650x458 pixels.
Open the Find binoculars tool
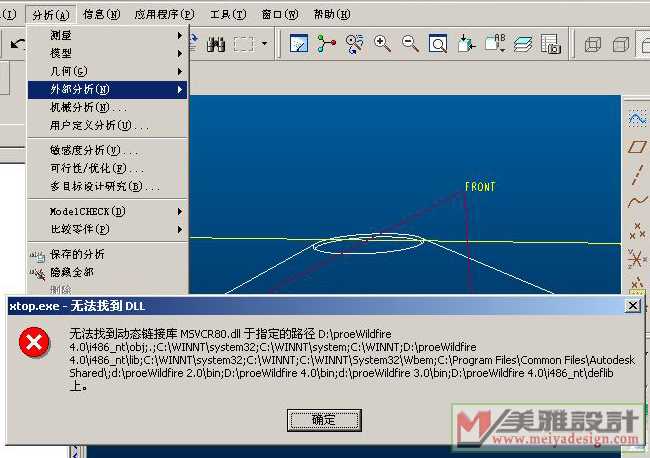216,44
